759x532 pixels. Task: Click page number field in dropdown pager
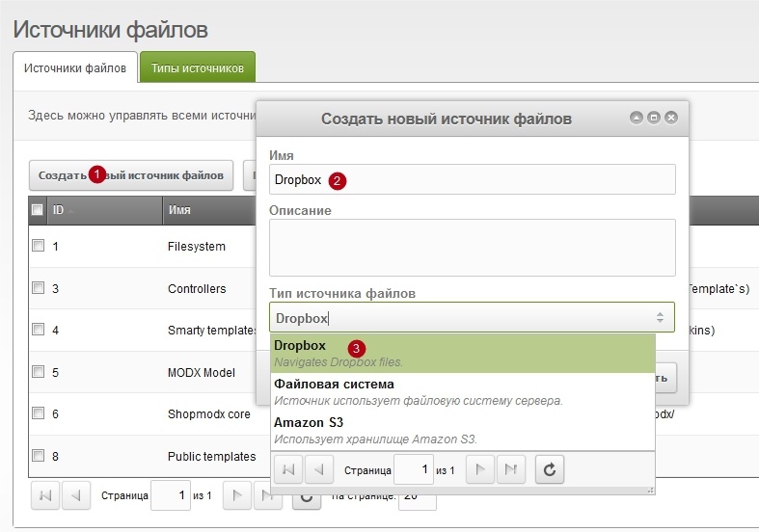point(414,469)
